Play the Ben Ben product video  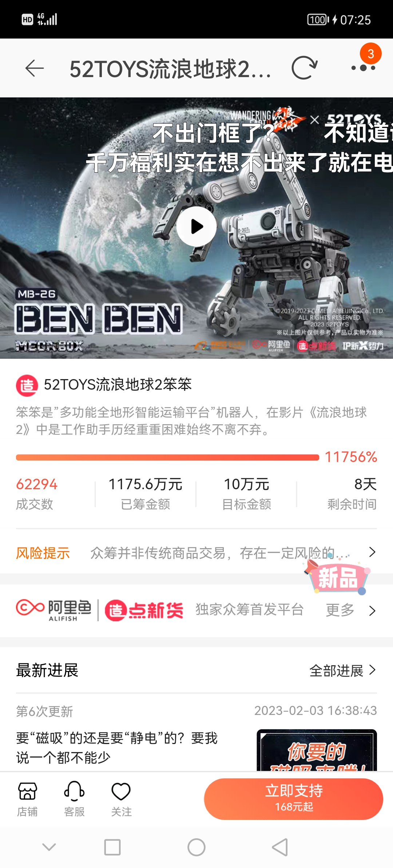point(196,226)
